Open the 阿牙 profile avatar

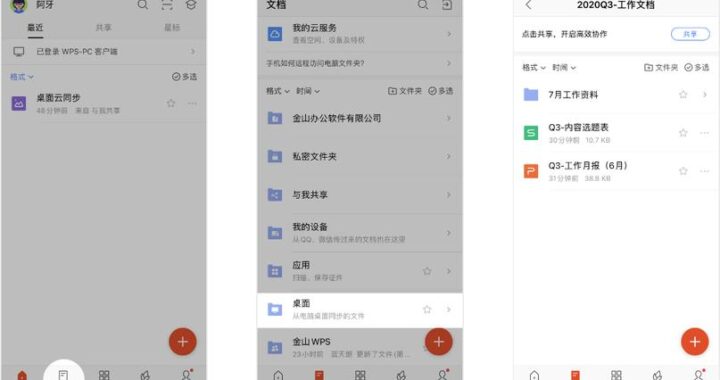click(x=19, y=6)
